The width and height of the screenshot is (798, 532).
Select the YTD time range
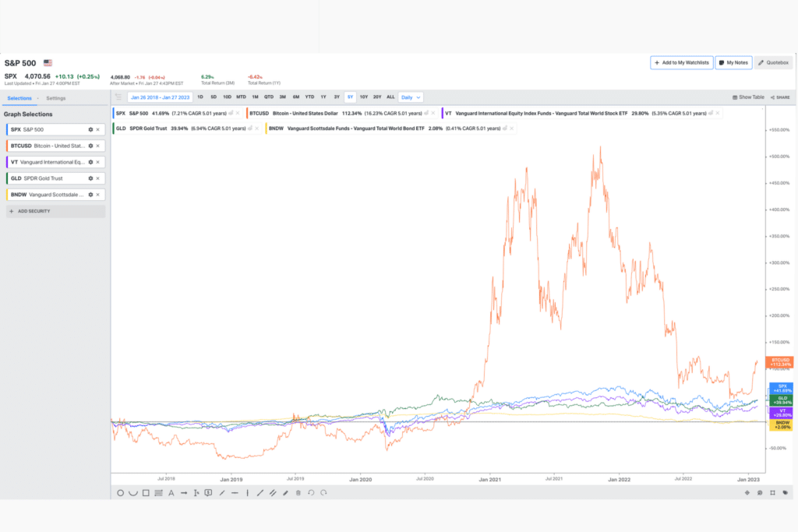(309, 97)
